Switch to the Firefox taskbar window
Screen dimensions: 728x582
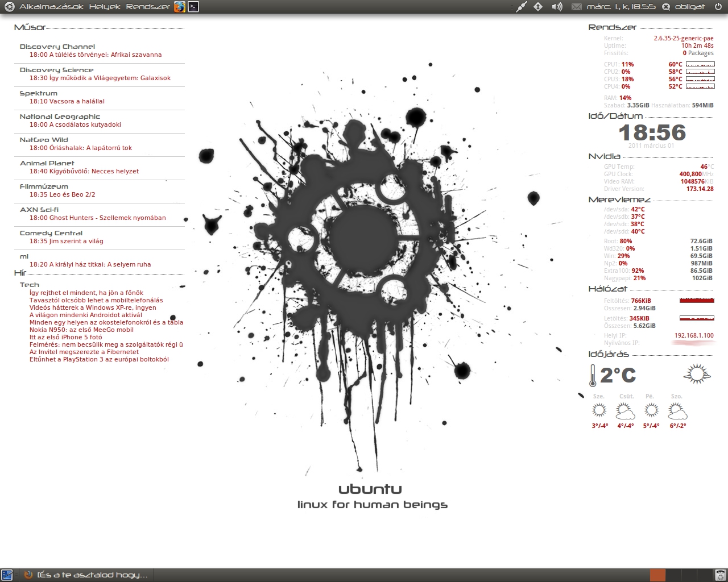tap(86, 575)
